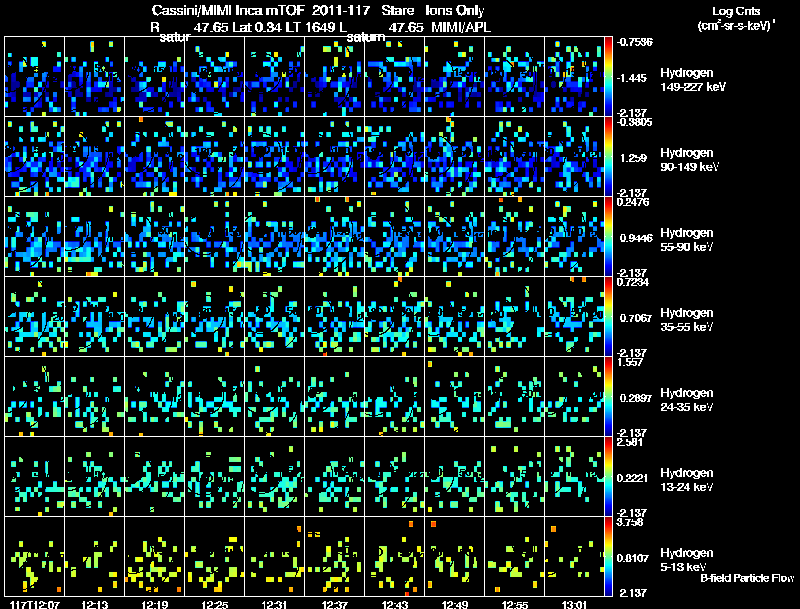Screen dimensions: 800x609
Task: Select the 35-55 keV panel at 12:55
Action: pyautogui.click(x=514, y=317)
